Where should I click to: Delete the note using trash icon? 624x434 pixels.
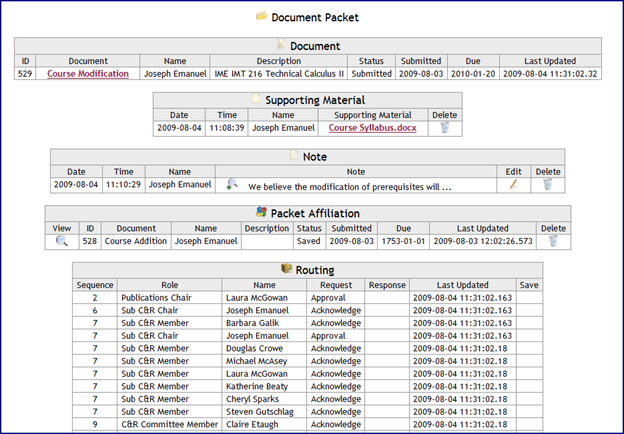pos(547,185)
